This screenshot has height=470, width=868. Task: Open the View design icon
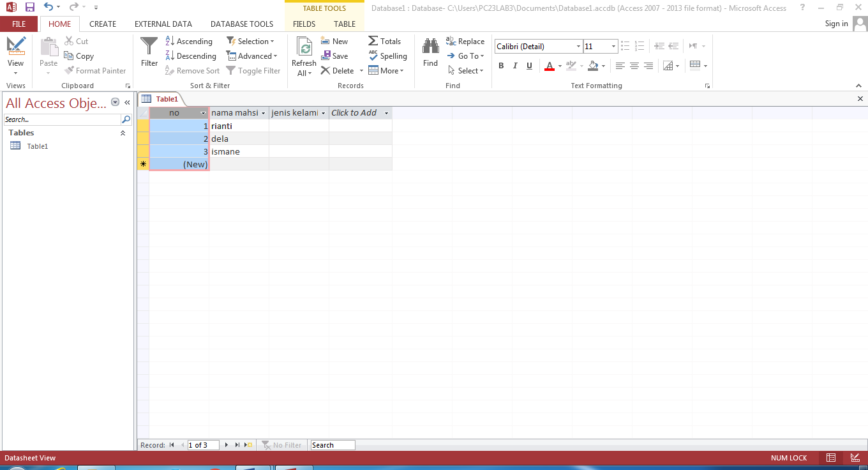pos(16,47)
